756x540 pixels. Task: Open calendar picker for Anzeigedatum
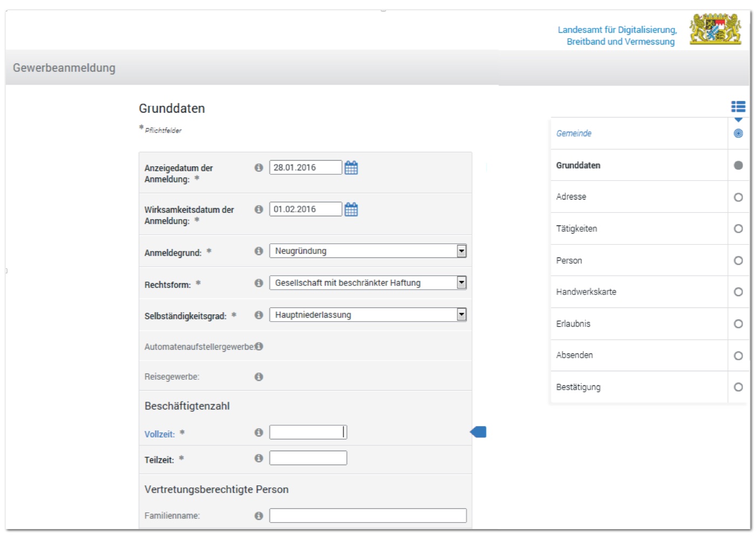(351, 168)
